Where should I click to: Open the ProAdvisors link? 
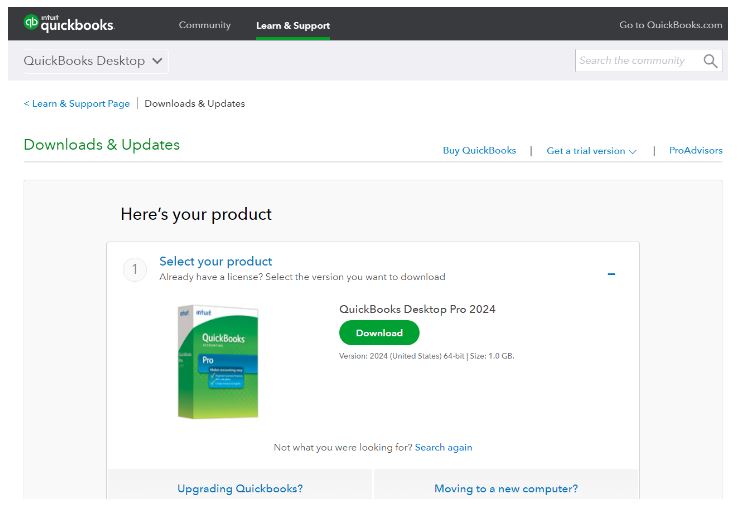click(696, 151)
